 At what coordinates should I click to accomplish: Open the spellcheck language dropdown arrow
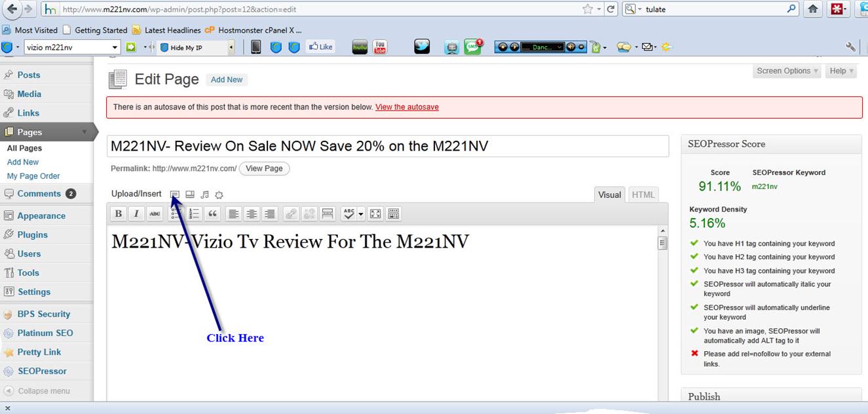361,214
